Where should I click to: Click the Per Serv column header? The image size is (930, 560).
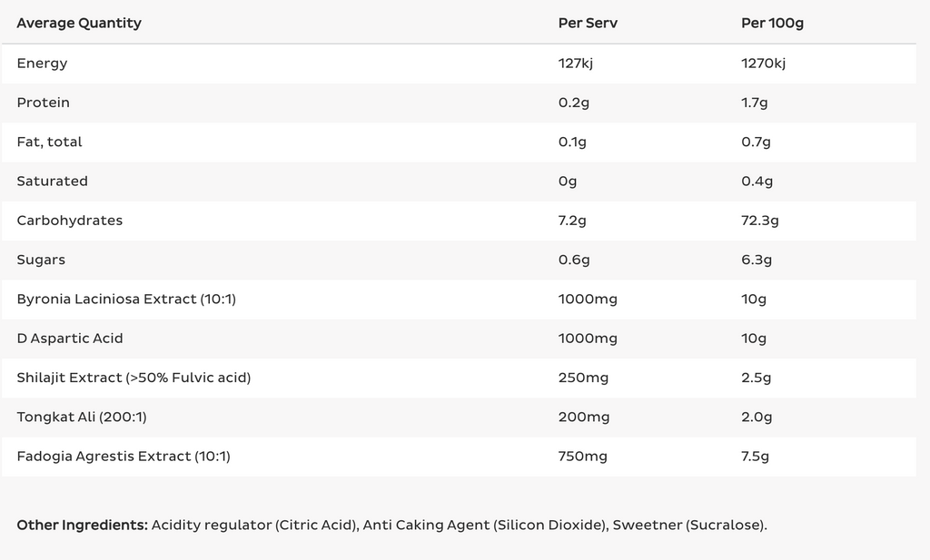[588, 24]
